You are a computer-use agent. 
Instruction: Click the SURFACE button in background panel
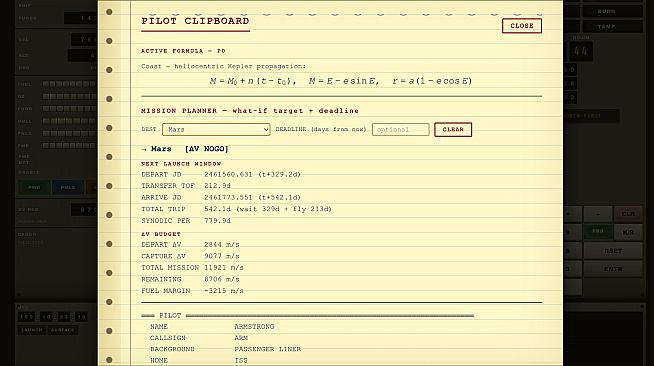tap(63, 330)
